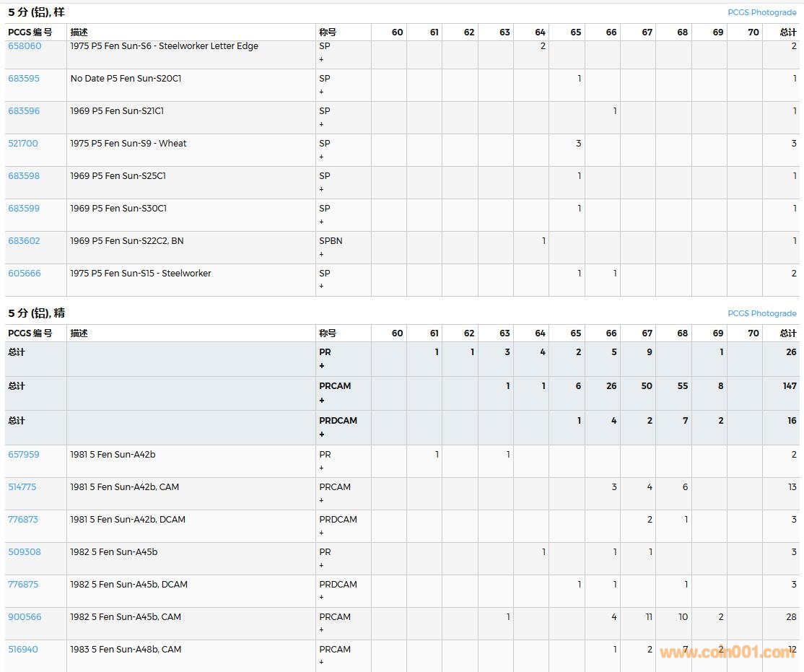This screenshot has width=804, height=672.
Task: Expand plus sign under PR totals row
Action: (x=322, y=366)
